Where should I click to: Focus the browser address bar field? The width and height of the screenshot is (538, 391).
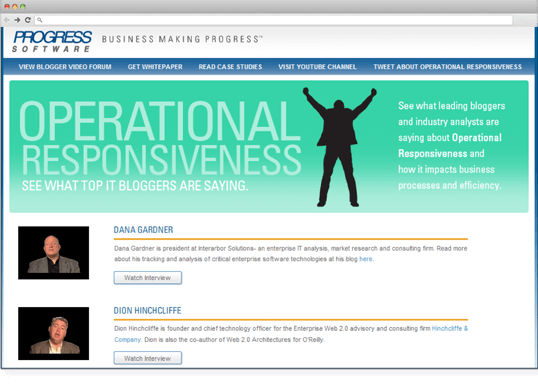pyautogui.click(x=274, y=20)
